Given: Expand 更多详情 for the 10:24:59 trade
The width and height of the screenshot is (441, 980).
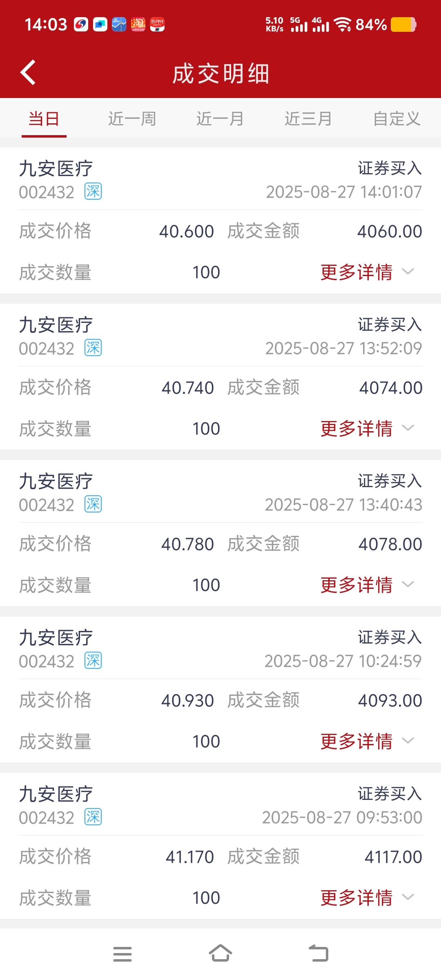Looking at the screenshot, I should (x=367, y=741).
